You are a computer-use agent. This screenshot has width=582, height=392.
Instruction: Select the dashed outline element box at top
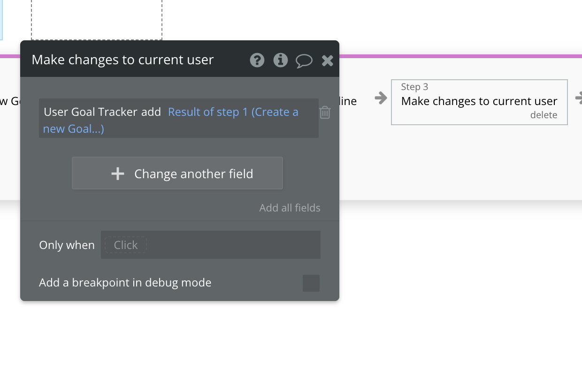pos(97,20)
